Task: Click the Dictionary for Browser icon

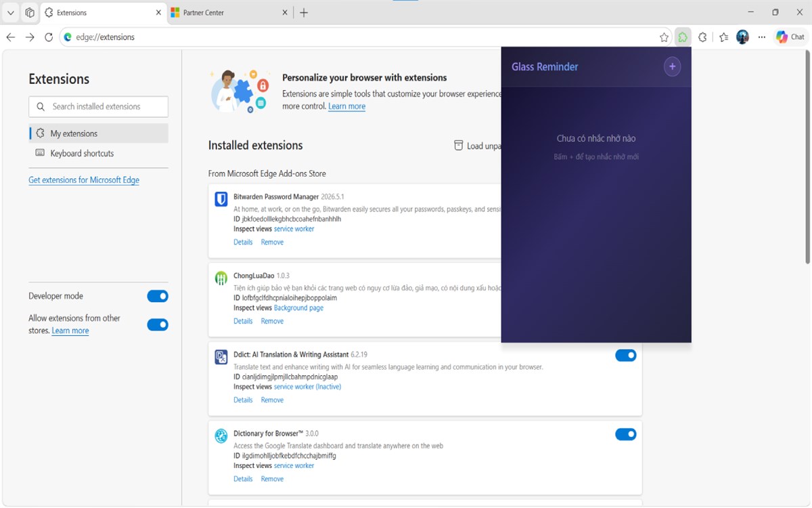Action: click(x=221, y=436)
